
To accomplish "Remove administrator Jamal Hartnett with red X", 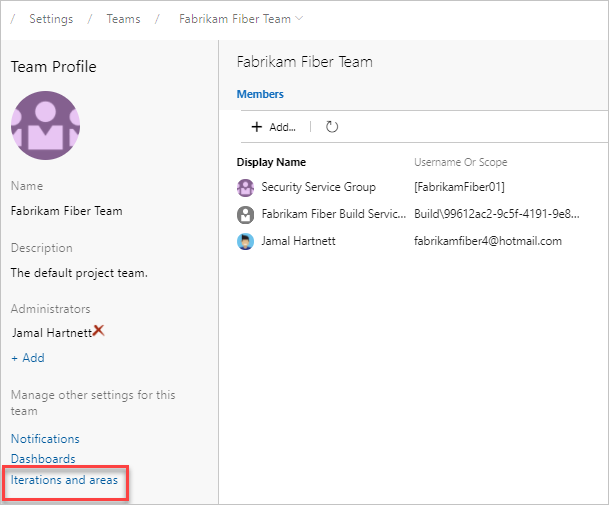I will pos(99,331).
